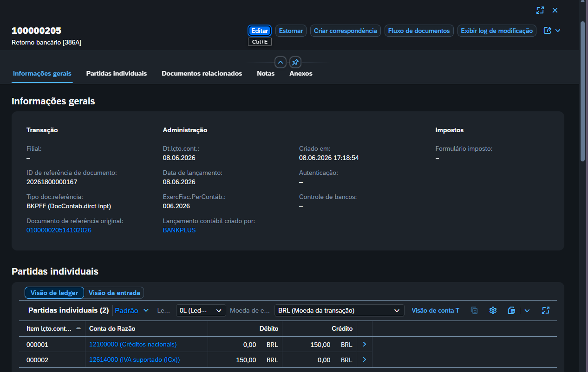Navigate into row 000001 details arrow
The height and width of the screenshot is (372, 588).
pyautogui.click(x=365, y=345)
